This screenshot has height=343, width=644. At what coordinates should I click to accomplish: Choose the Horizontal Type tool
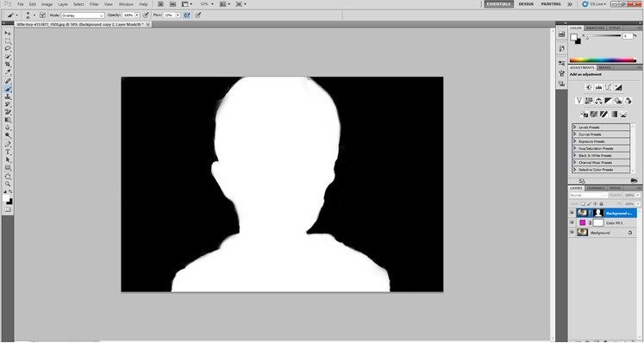[8, 152]
